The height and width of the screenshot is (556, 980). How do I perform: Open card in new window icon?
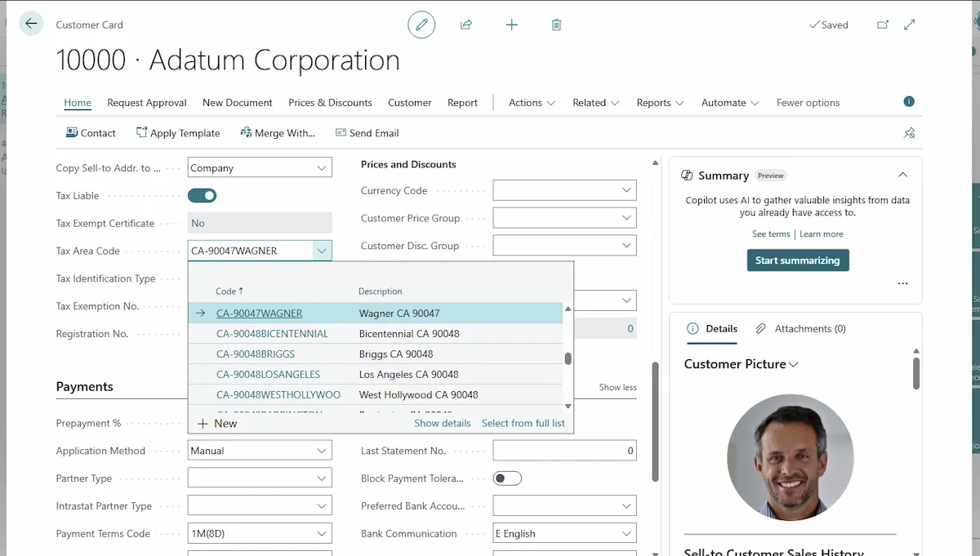click(x=883, y=24)
